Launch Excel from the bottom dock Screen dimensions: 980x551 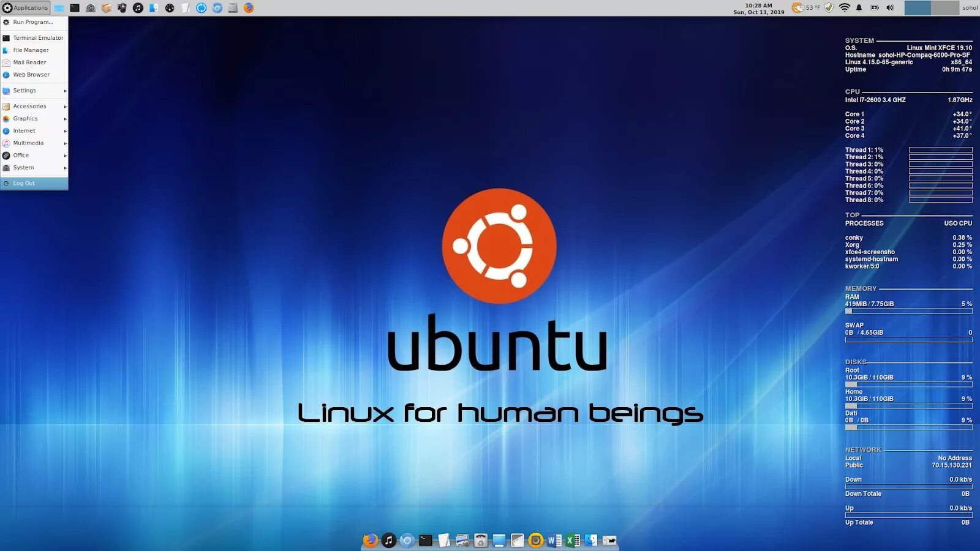(573, 540)
